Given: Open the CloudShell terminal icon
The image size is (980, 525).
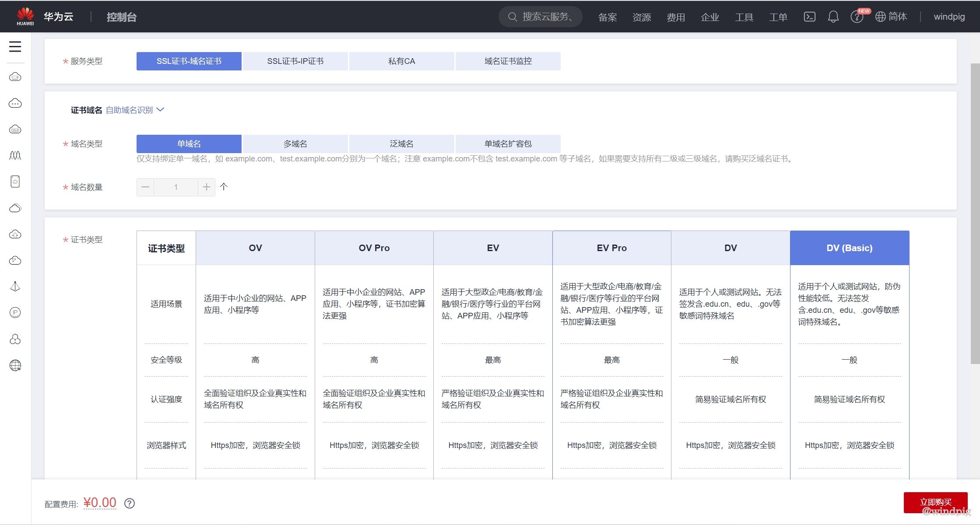Looking at the screenshot, I should coord(810,17).
